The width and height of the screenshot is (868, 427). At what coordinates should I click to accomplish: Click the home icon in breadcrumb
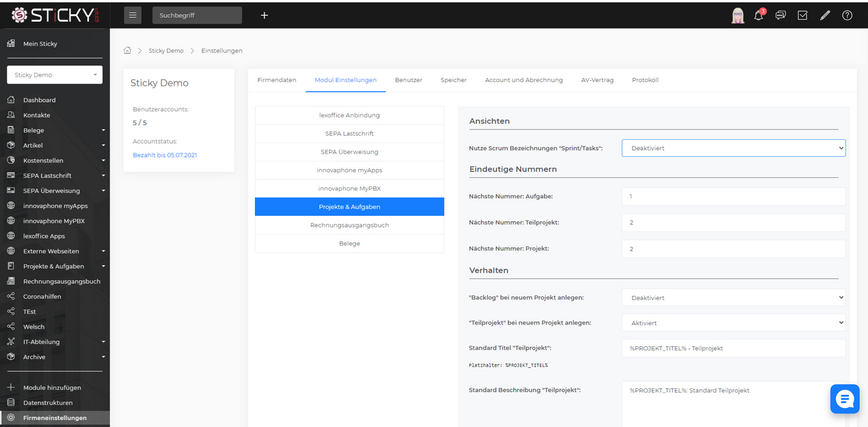127,50
